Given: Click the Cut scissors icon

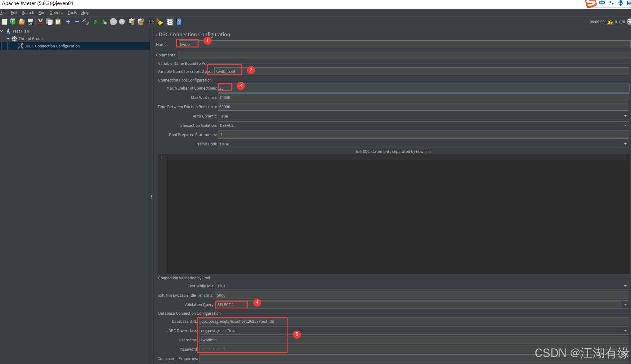Looking at the screenshot, I should (40, 22).
